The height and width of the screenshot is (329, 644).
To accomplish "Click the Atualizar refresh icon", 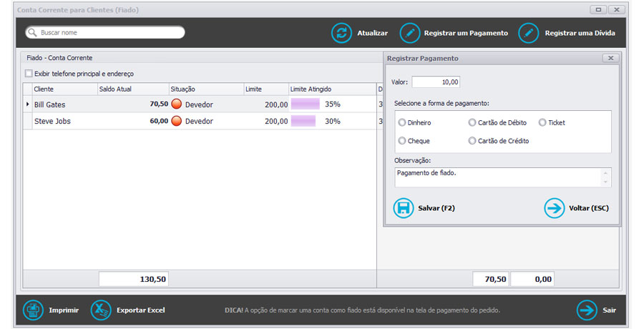I will click(341, 33).
